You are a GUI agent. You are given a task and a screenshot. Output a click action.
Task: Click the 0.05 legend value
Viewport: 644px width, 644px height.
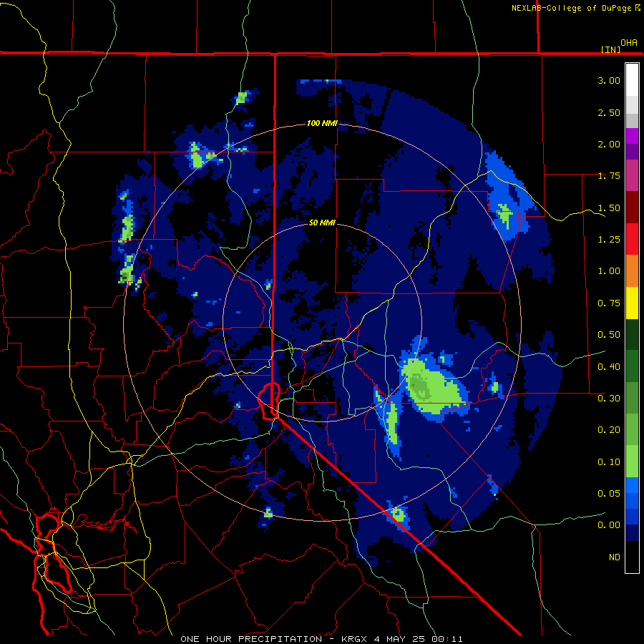pyautogui.click(x=609, y=494)
